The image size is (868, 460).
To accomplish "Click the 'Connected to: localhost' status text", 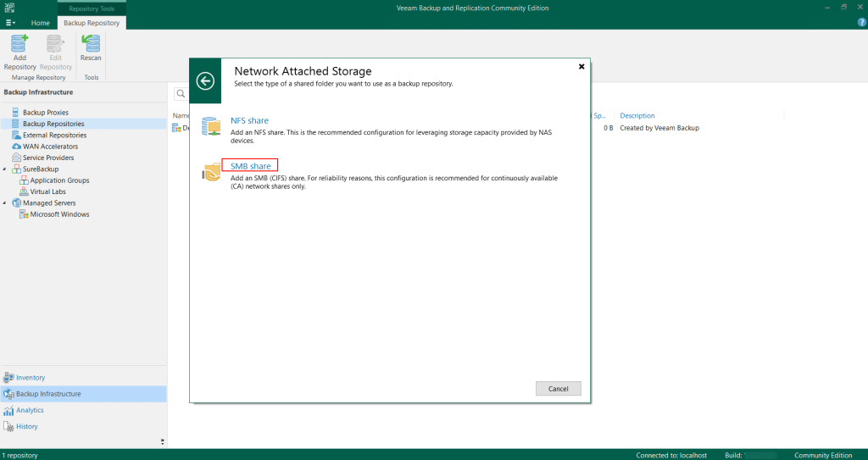I will point(671,455).
